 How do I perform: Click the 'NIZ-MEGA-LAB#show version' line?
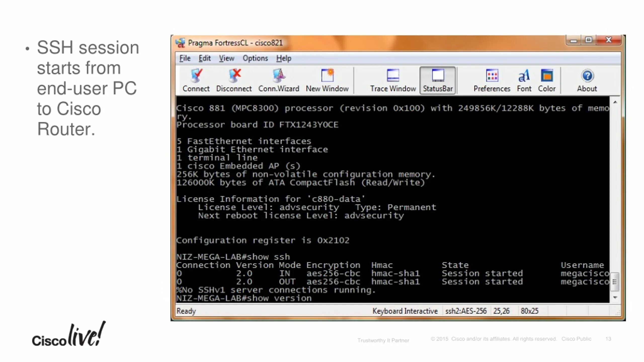244,298
